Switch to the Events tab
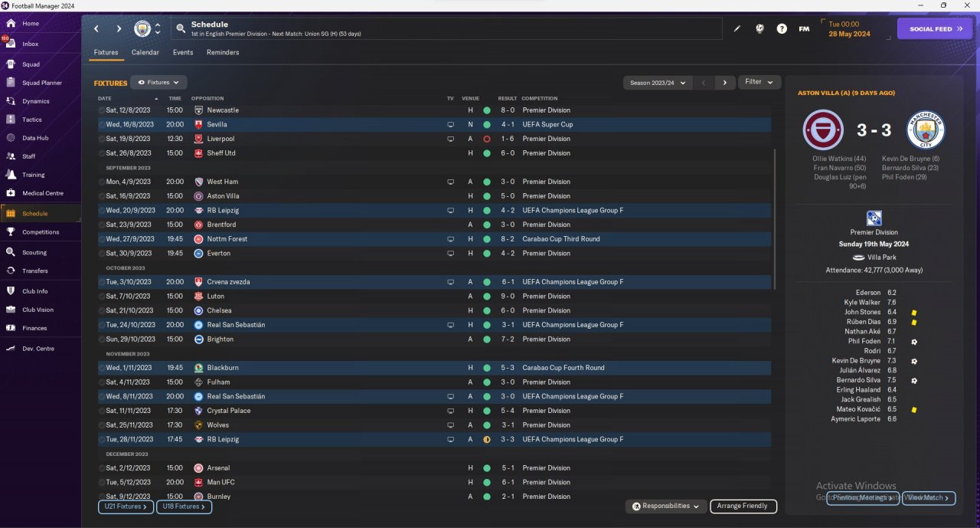The height and width of the screenshot is (528, 980). [183, 53]
